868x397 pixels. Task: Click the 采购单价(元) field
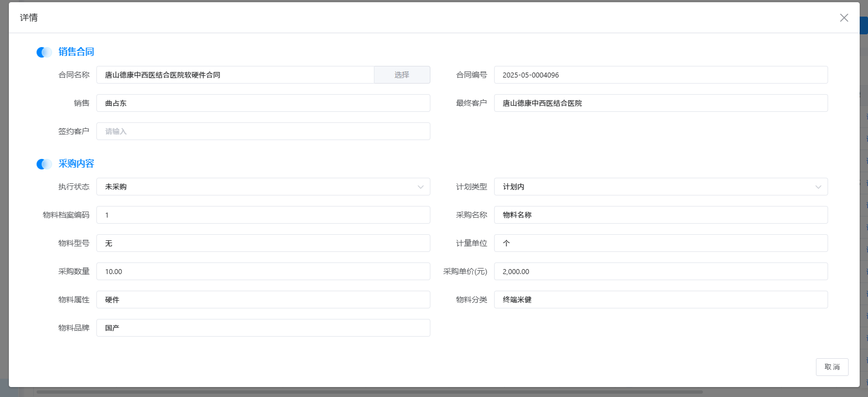[x=660, y=271]
